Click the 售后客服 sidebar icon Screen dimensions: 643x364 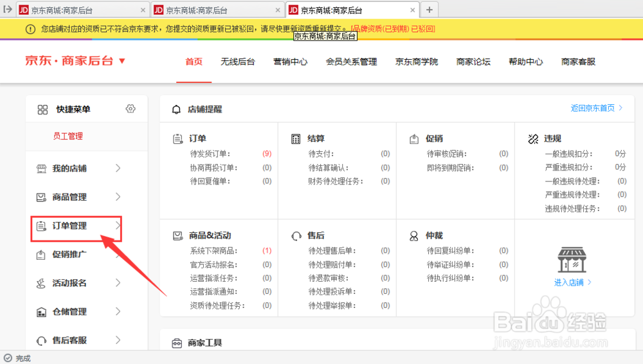[41, 341]
